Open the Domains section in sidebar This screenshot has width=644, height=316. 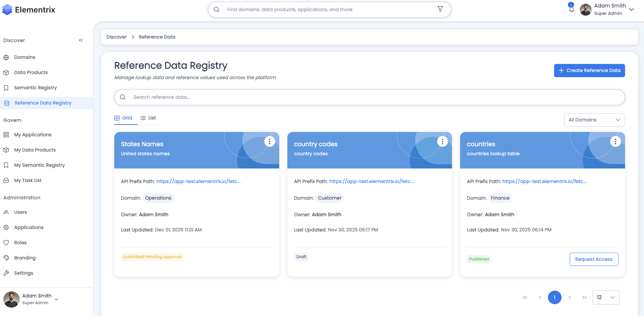click(x=24, y=57)
